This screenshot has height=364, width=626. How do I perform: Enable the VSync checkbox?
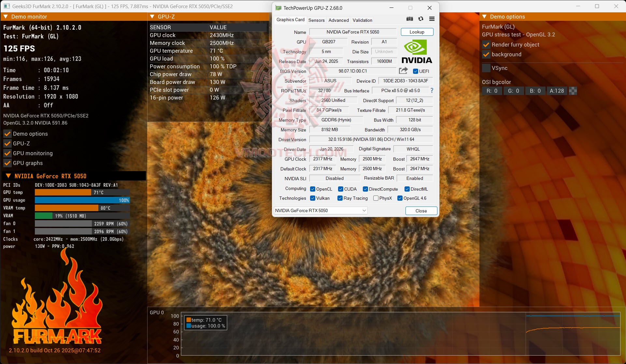(486, 68)
